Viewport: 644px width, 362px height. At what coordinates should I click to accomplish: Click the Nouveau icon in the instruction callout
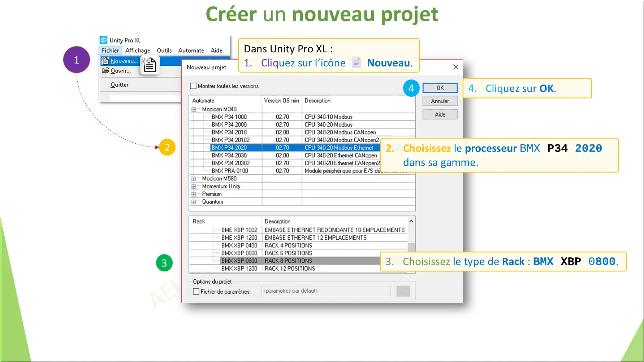tap(356, 62)
